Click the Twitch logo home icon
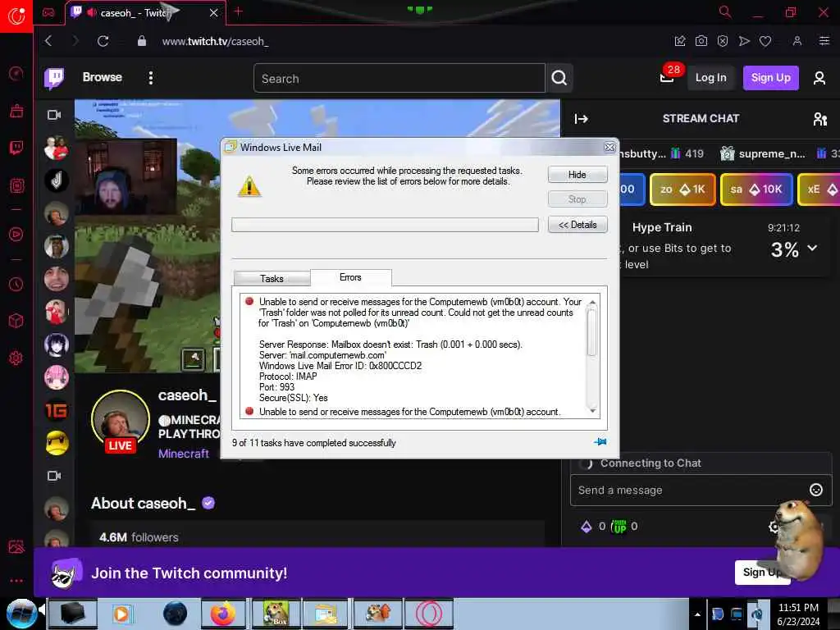Screen dimensions: 840x630 point(54,78)
